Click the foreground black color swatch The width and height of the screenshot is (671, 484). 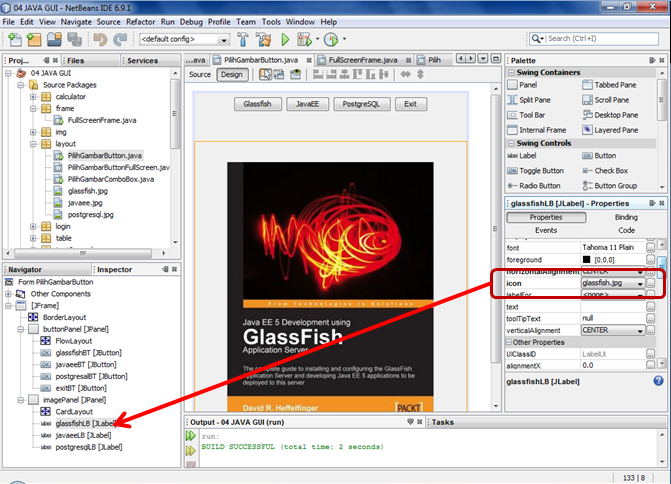click(586, 260)
